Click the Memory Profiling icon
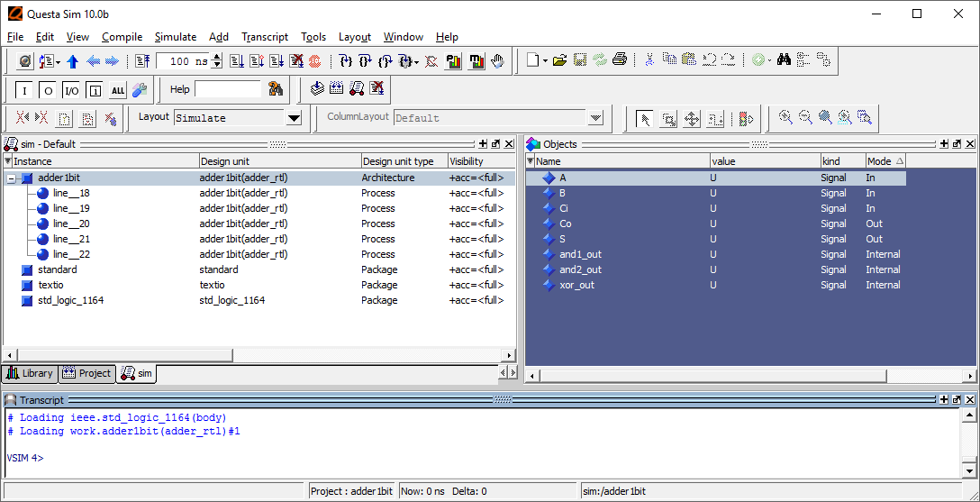Image resolution: width=980 pixels, height=502 pixels. tap(476, 60)
